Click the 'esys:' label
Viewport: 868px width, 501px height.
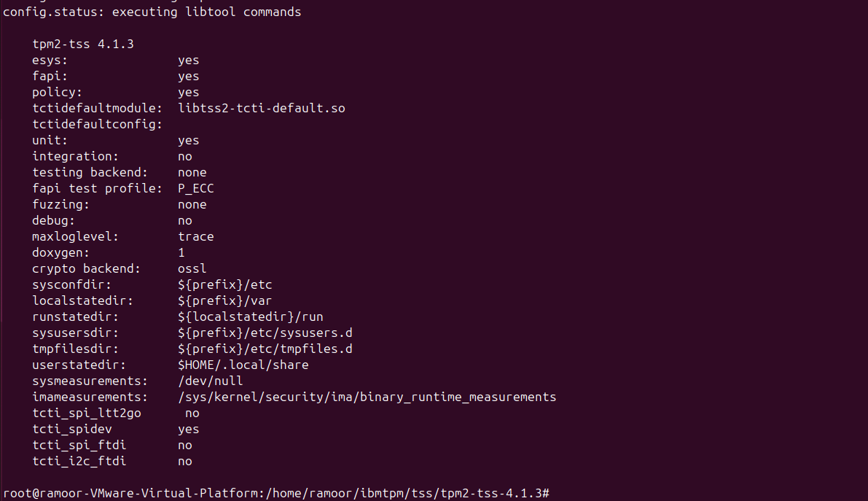50,60
